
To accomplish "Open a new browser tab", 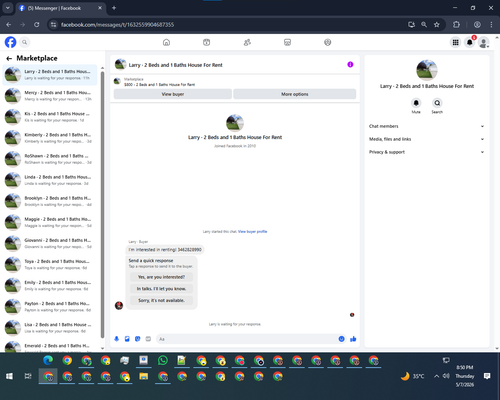I will (114, 8).
